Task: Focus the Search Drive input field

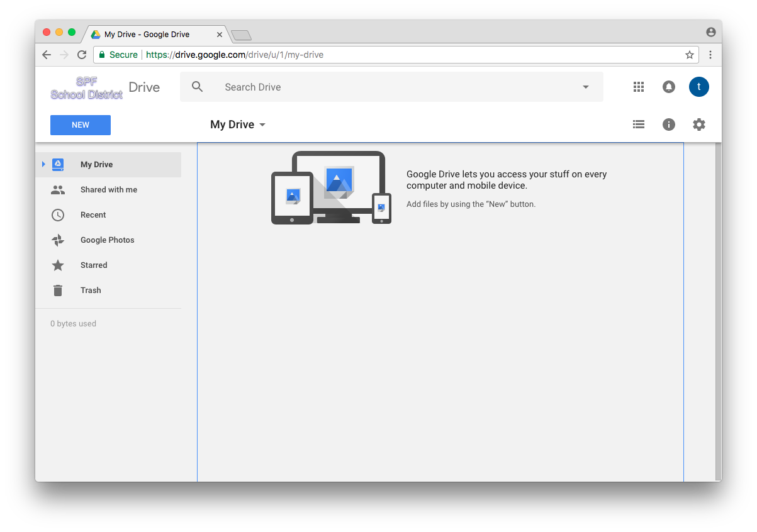Action: (390, 87)
